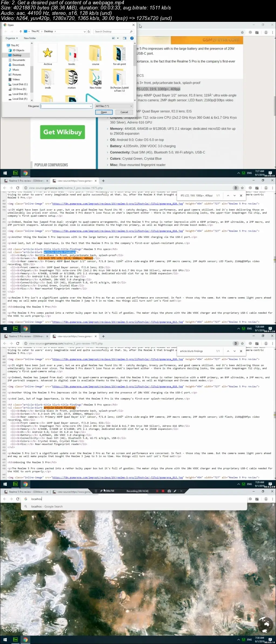276x644 pixels.
Task: Click notification center icon in taskbar showing 7:28 AM
Action: coord(270,329)
